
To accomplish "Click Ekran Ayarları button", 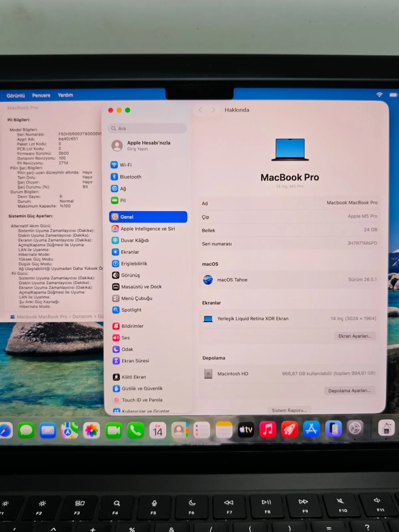I will tap(355, 336).
